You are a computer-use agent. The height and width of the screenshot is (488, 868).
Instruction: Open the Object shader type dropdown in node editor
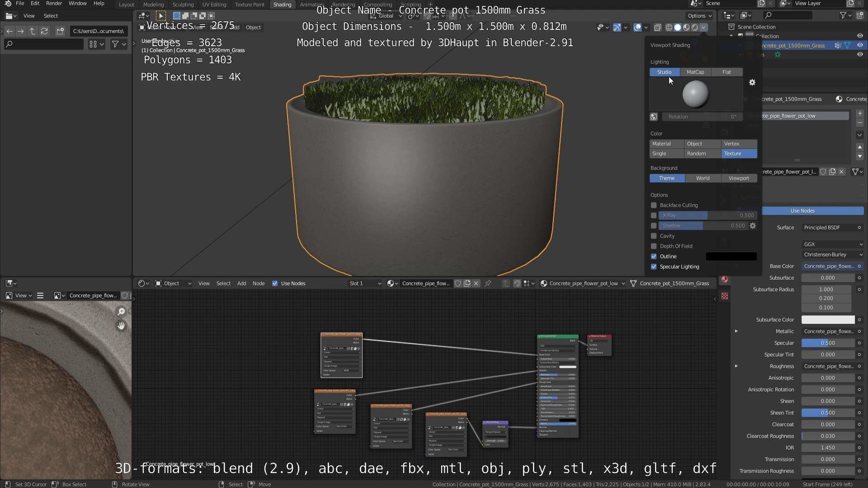point(173,283)
